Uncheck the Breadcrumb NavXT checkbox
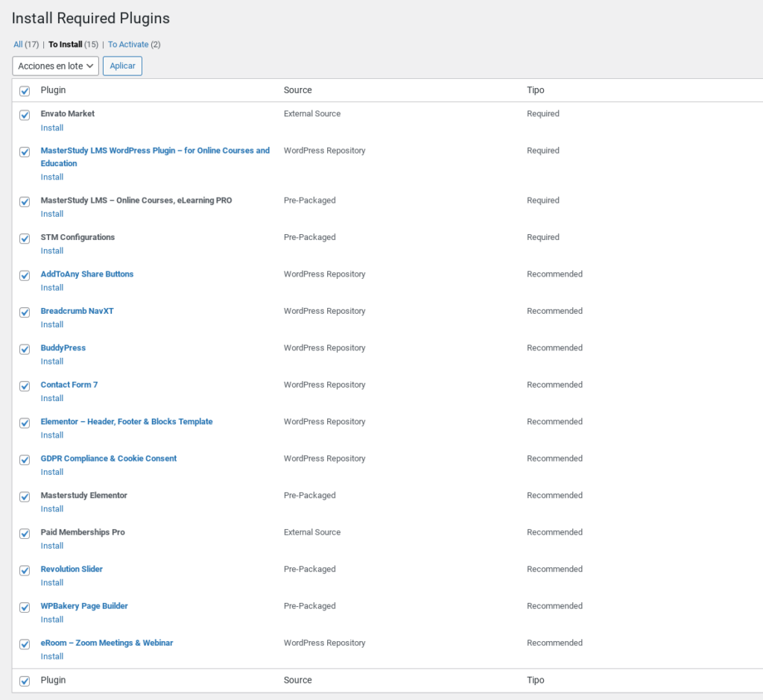763x700 pixels. (25, 312)
